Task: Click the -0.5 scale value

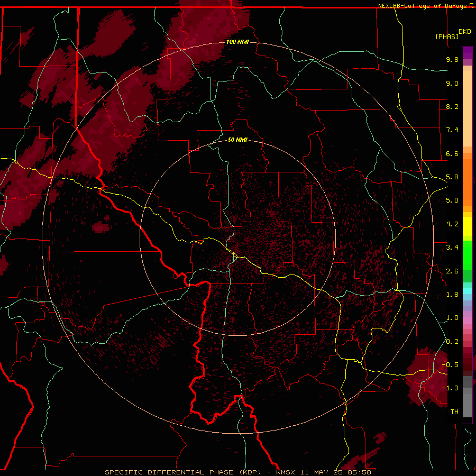Action: pyautogui.click(x=450, y=364)
